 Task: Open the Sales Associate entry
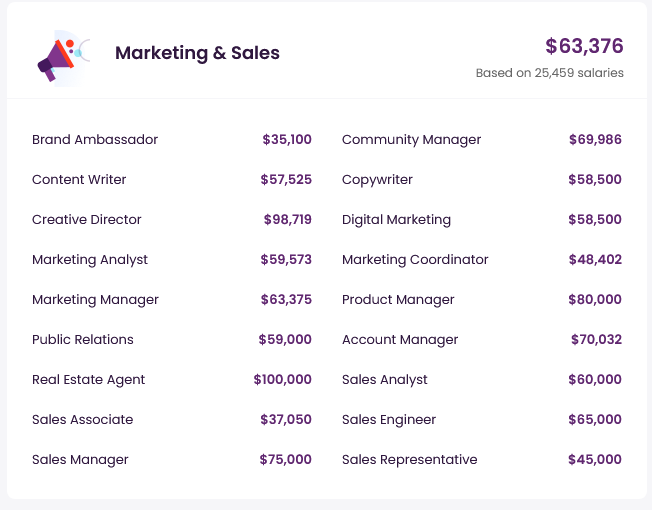tap(83, 420)
